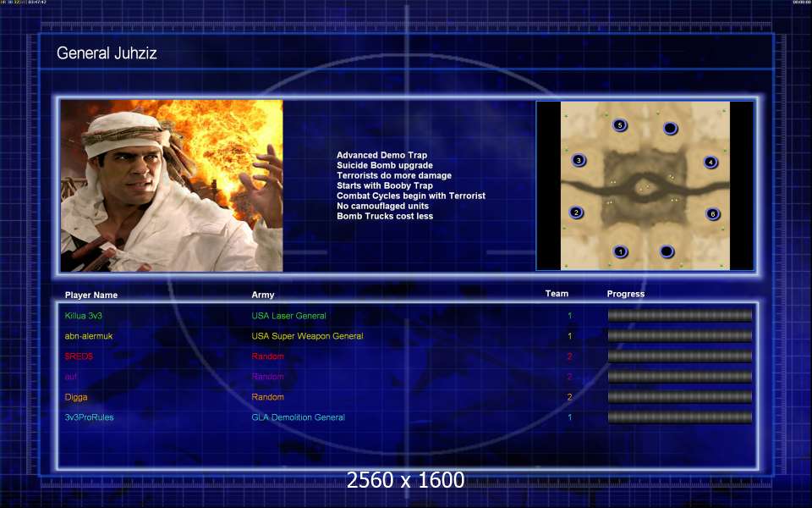Select start position marker 6 on the map
The width and height of the screenshot is (812, 508).
coord(713,213)
